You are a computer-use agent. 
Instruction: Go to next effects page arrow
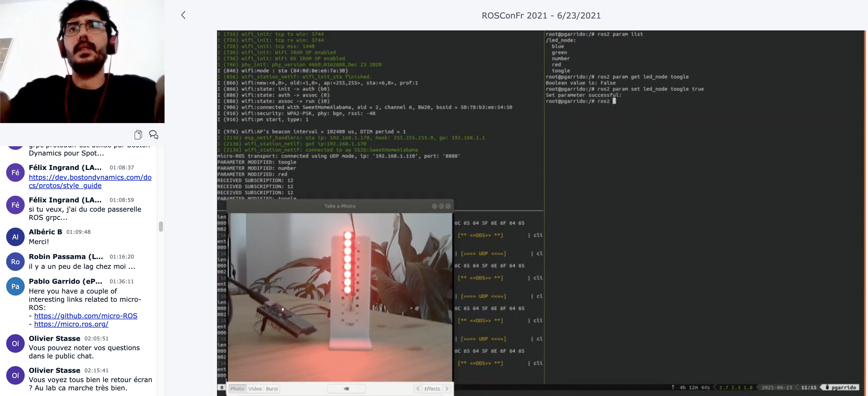(447, 389)
